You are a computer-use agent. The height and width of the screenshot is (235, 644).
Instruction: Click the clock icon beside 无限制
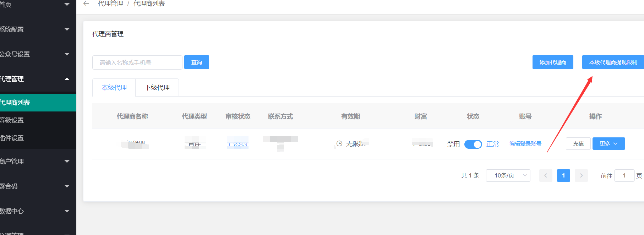pos(339,144)
